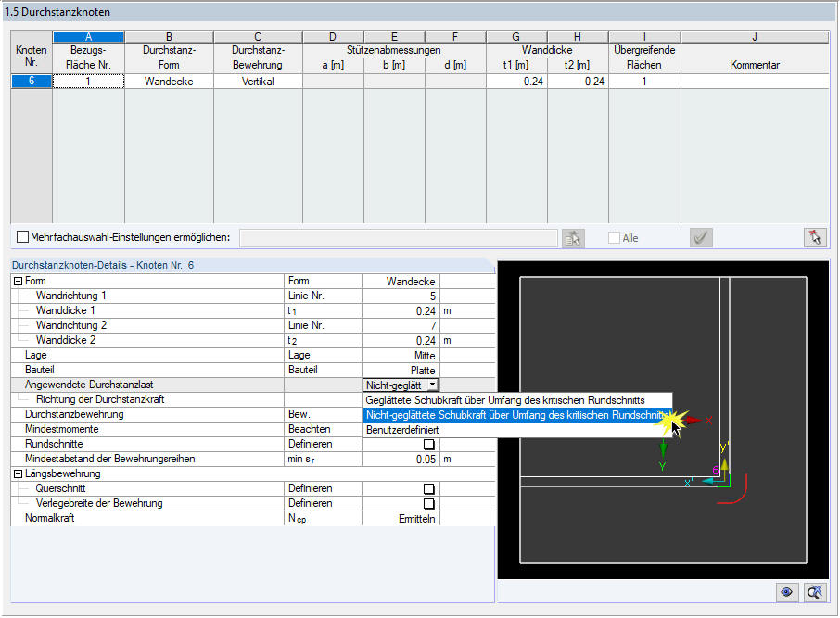Click the Vertikal reinforcement cell
This screenshot has width=840, height=618.
tap(258, 81)
